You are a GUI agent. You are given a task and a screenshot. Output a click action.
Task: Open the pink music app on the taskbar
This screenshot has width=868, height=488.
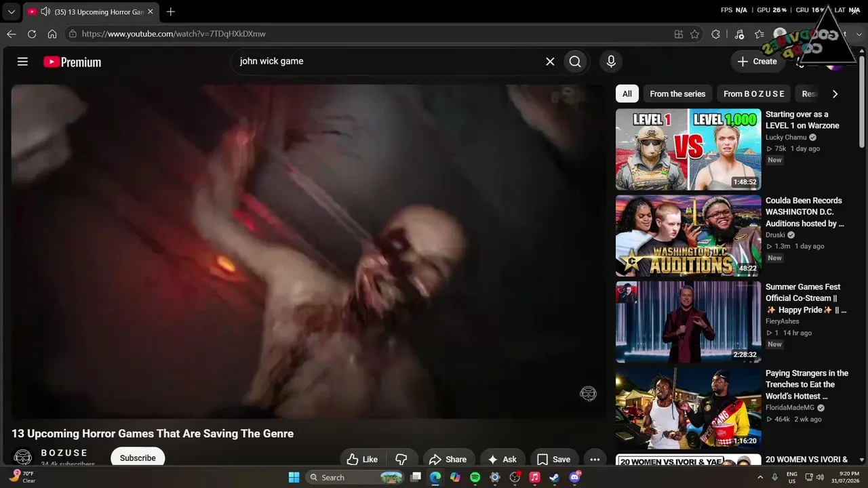tap(534, 477)
